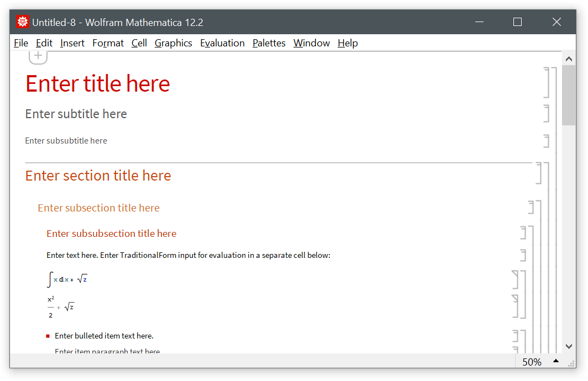Open the Format menu
This screenshot has height=381, width=588.
(x=108, y=43)
